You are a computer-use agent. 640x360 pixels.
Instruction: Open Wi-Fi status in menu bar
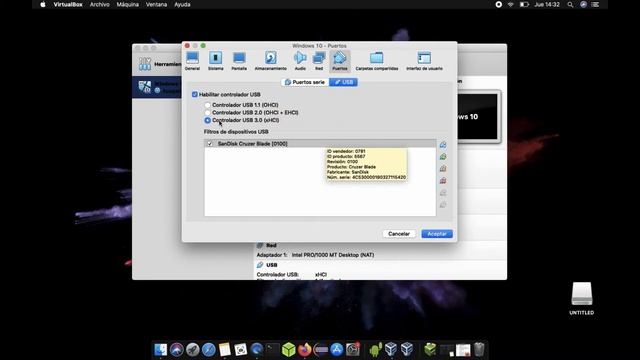click(x=511, y=4)
